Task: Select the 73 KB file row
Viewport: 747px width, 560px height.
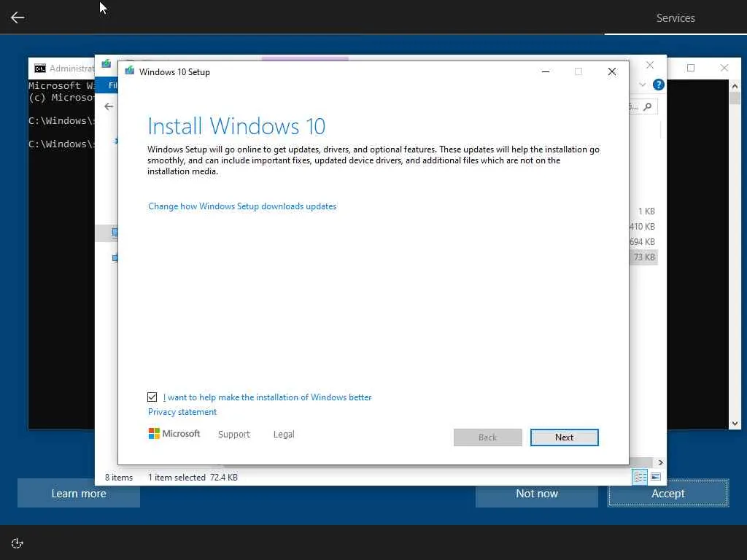Action: 643,257
